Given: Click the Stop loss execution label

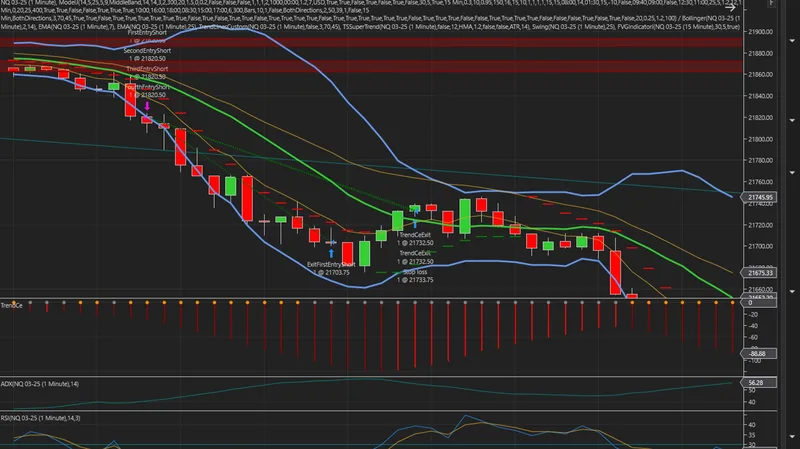Looking at the screenshot, I should pyautogui.click(x=415, y=272).
